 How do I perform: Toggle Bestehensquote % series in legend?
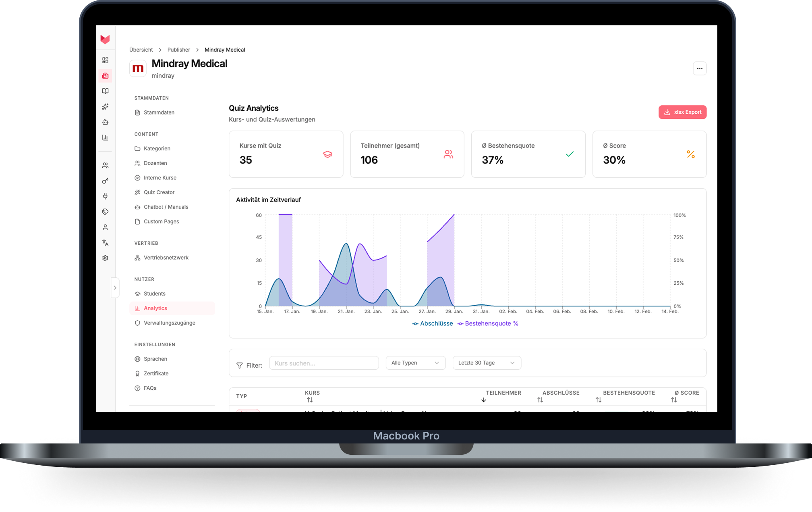[x=488, y=323]
